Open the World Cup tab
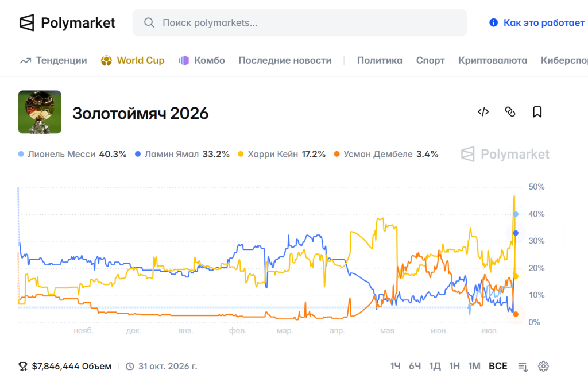588x374 pixels. pos(133,60)
